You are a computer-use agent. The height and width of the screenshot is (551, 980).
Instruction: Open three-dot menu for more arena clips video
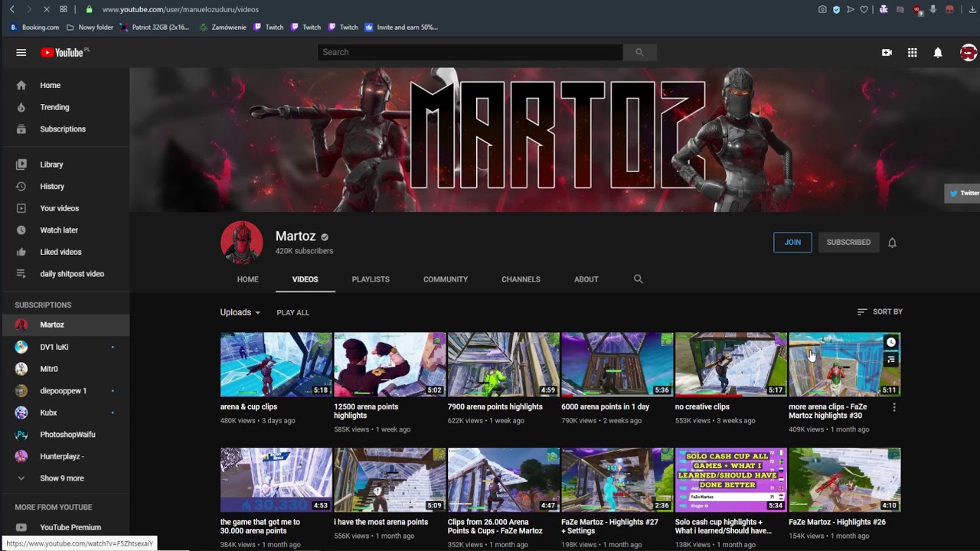[893, 408]
